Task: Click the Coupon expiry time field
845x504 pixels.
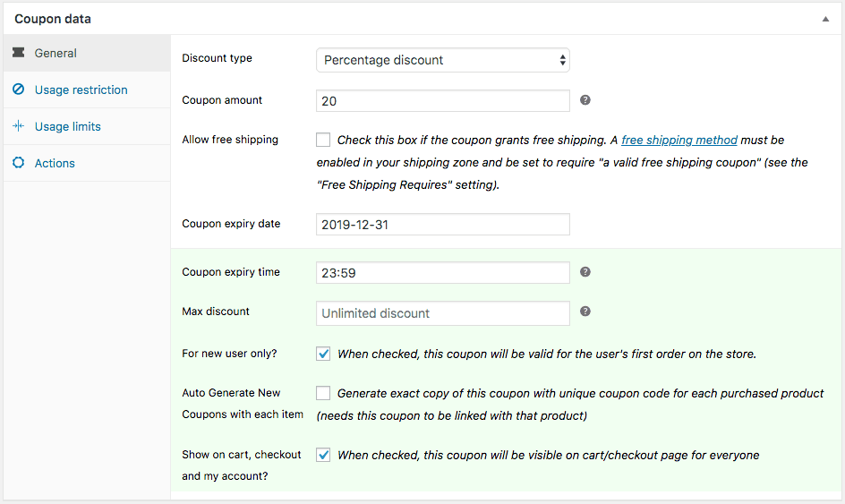Action: (442, 273)
